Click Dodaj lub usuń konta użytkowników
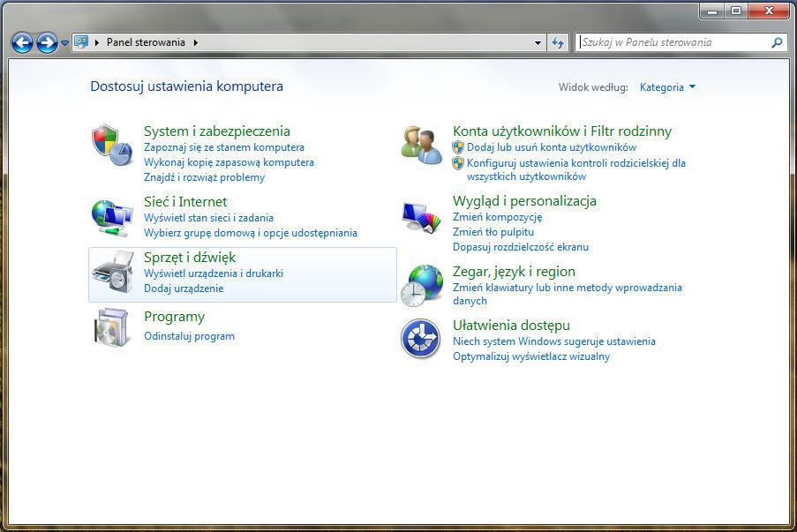This screenshot has height=532, width=797. click(x=552, y=147)
